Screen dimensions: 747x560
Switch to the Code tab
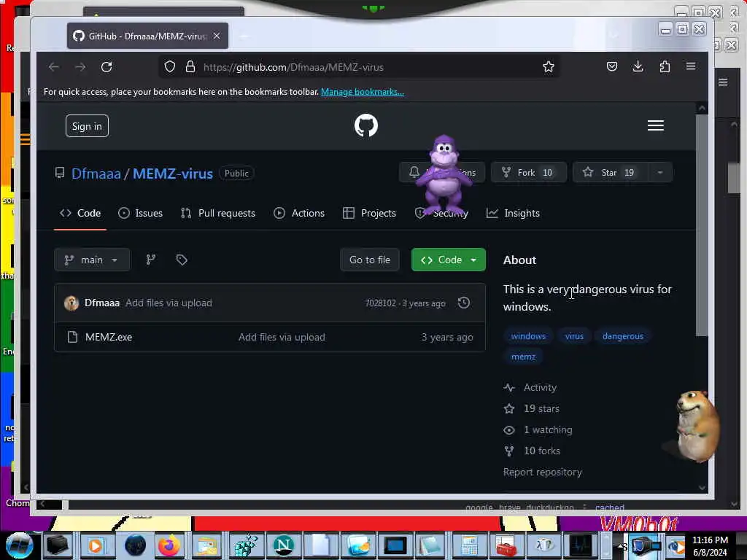(x=80, y=214)
